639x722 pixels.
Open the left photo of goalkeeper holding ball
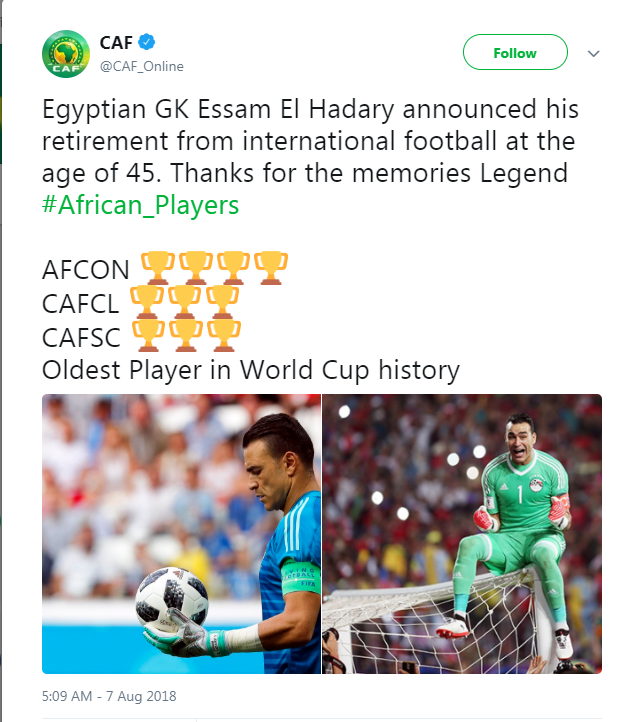pos(181,534)
